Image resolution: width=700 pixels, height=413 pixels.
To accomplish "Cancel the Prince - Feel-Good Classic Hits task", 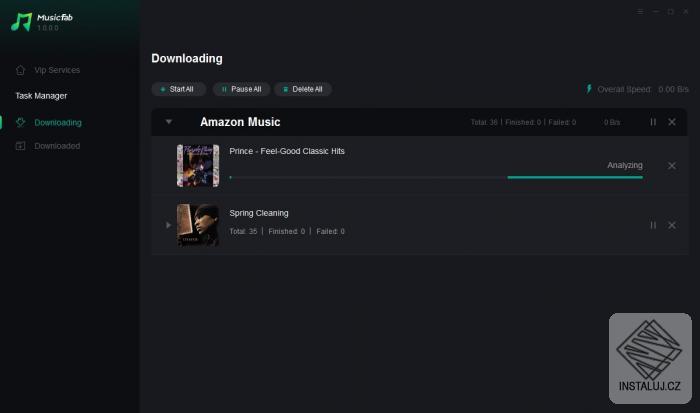I will (671, 166).
